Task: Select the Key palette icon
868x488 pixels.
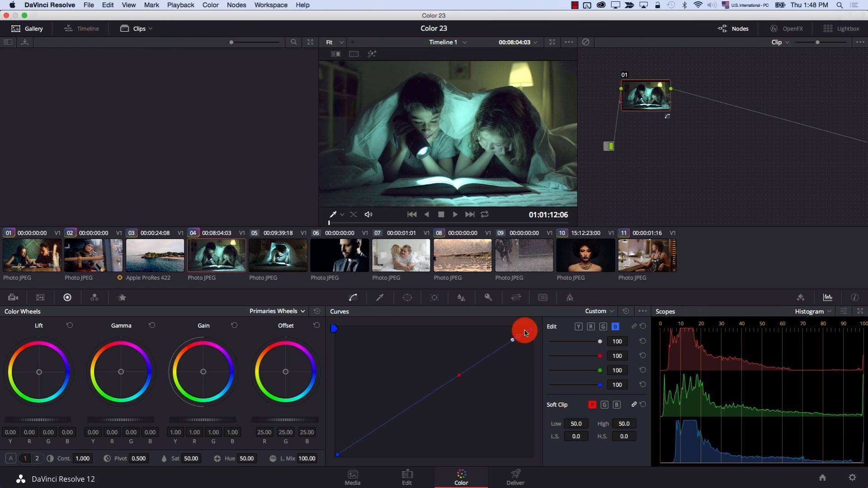Action: pos(488,297)
